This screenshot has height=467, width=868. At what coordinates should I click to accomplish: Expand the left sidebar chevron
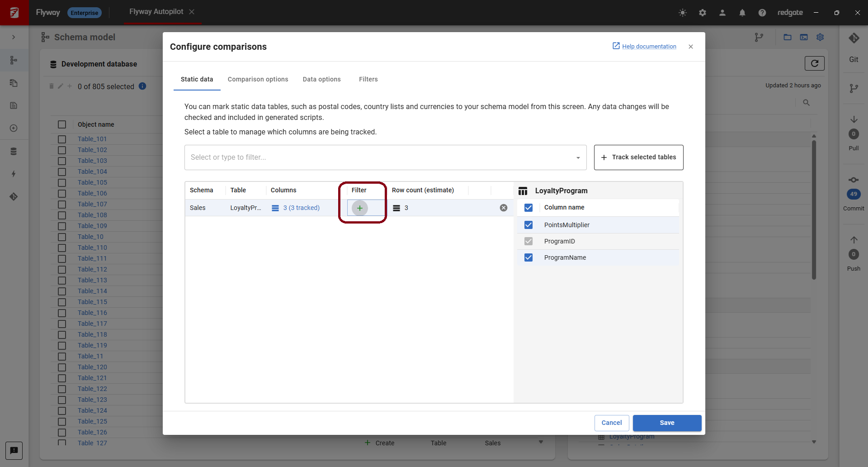coord(14,37)
